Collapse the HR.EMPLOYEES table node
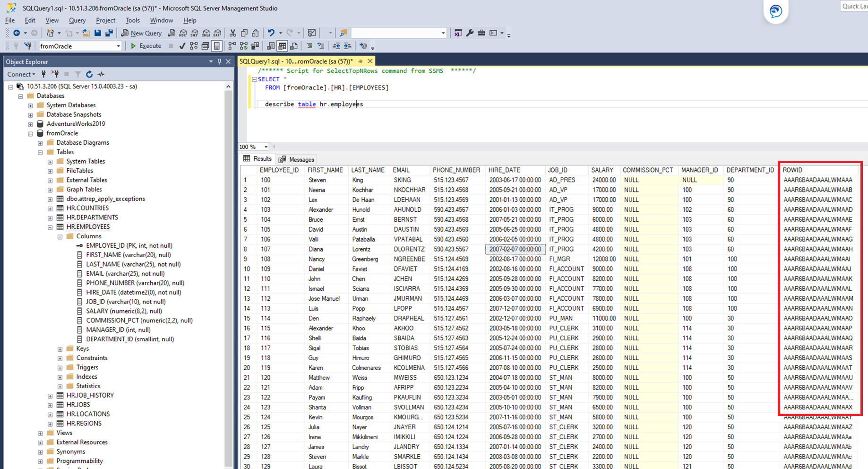 [50, 227]
